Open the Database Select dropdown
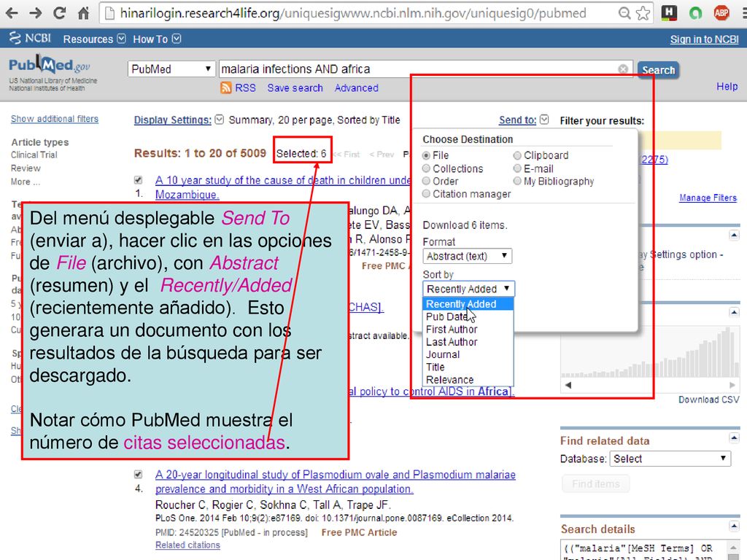The height and width of the screenshot is (560, 747). [670, 459]
